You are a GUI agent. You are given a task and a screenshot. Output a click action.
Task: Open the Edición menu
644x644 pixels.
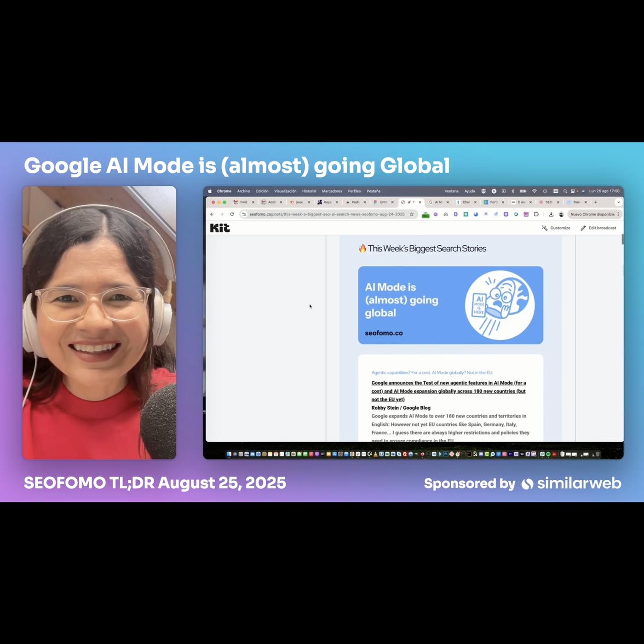pyautogui.click(x=262, y=191)
